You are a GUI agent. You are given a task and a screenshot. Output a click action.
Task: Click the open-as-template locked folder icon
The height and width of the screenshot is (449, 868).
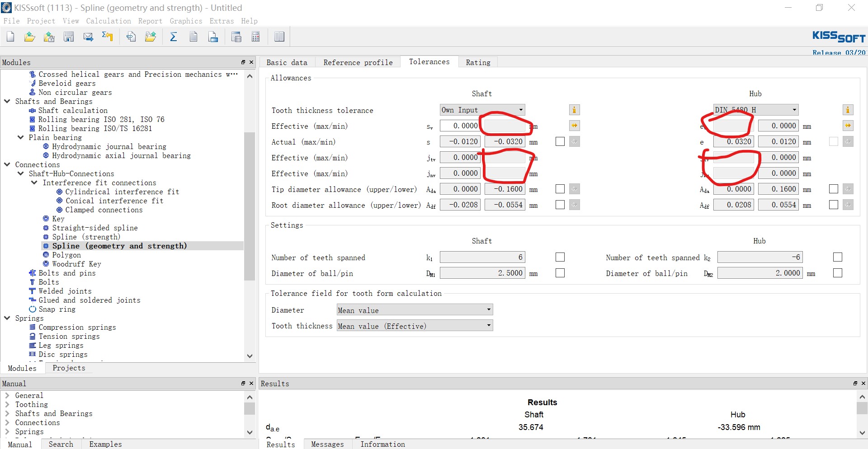(49, 37)
